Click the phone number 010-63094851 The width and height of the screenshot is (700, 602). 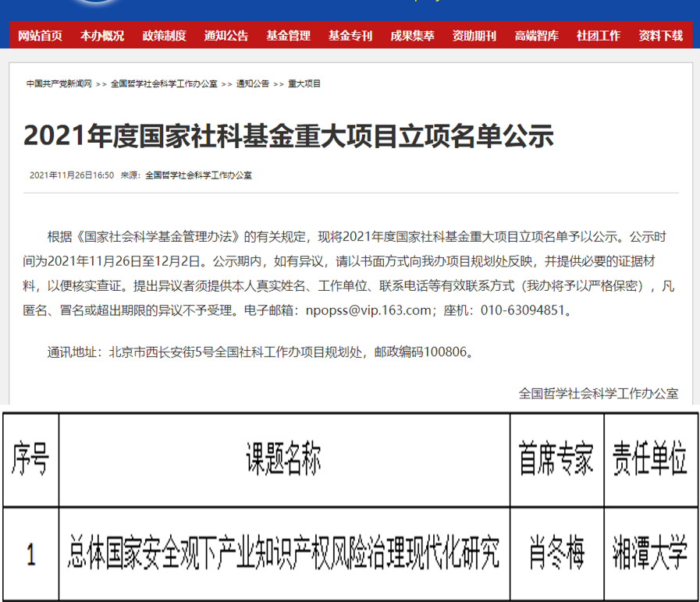point(523,310)
